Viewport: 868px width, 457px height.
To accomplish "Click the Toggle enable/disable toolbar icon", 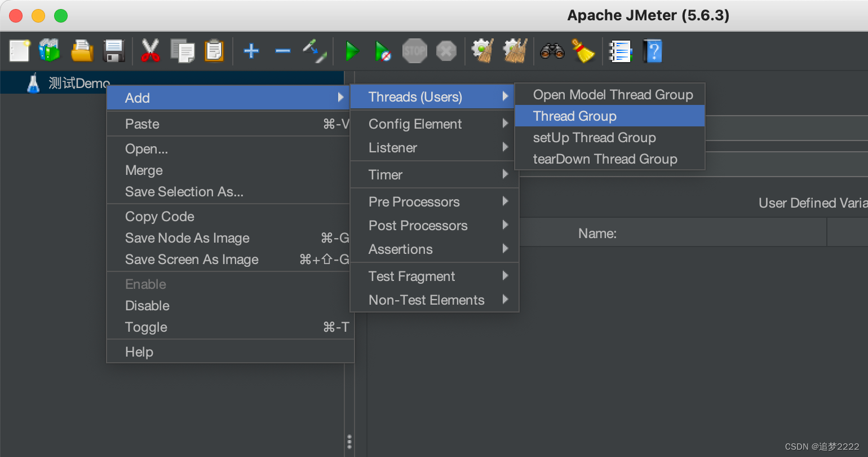I will click(315, 51).
